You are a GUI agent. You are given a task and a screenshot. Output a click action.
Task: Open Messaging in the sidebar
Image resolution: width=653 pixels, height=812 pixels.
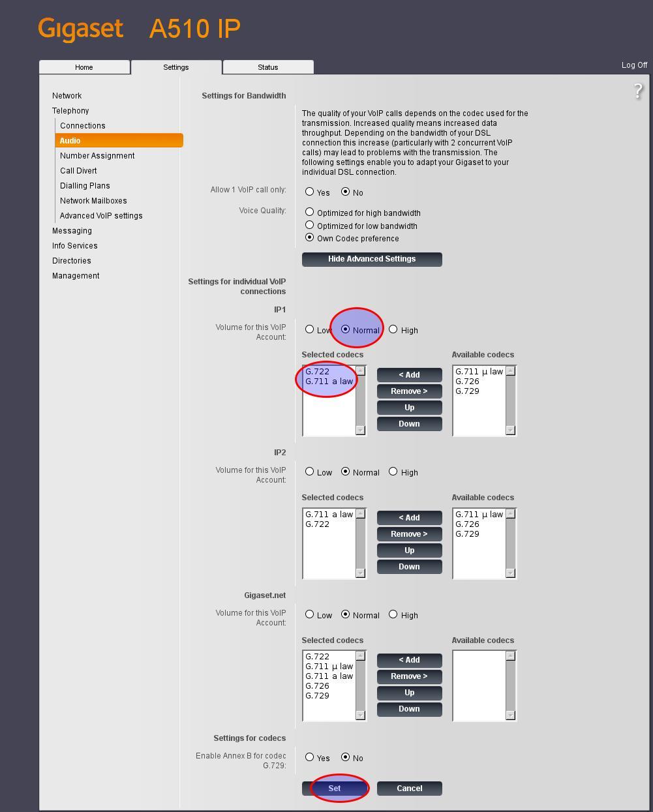(x=72, y=231)
